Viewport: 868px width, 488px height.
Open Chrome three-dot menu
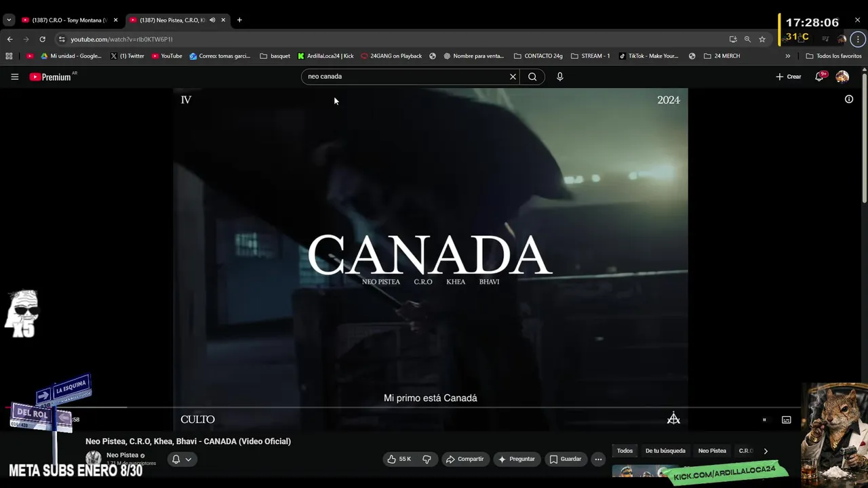tap(858, 39)
